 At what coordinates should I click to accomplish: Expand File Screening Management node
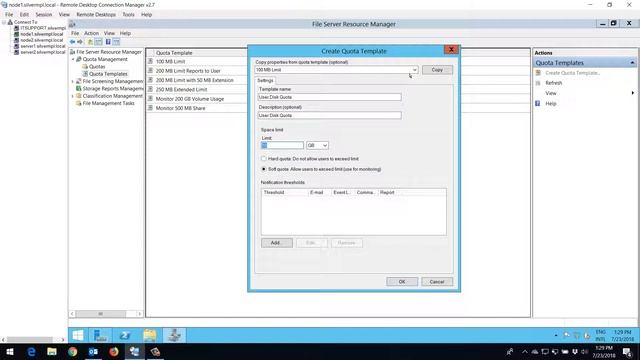point(73,81)
